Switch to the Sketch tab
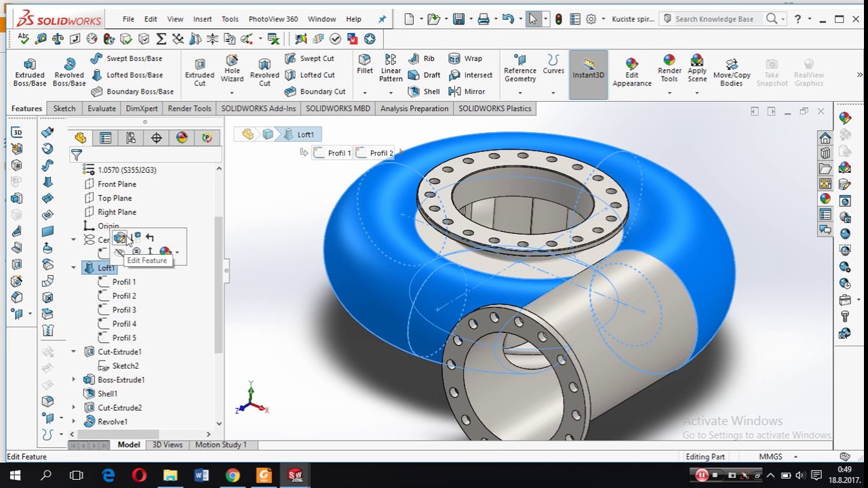Viewport: 868px width, 488px height. coord(64,108)
